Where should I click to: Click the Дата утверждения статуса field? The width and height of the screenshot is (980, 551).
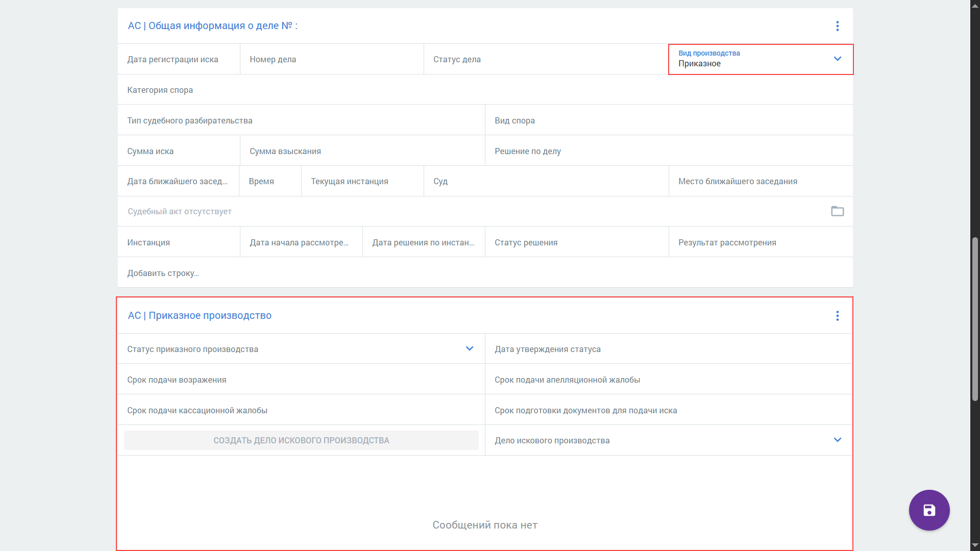point(669,349)
